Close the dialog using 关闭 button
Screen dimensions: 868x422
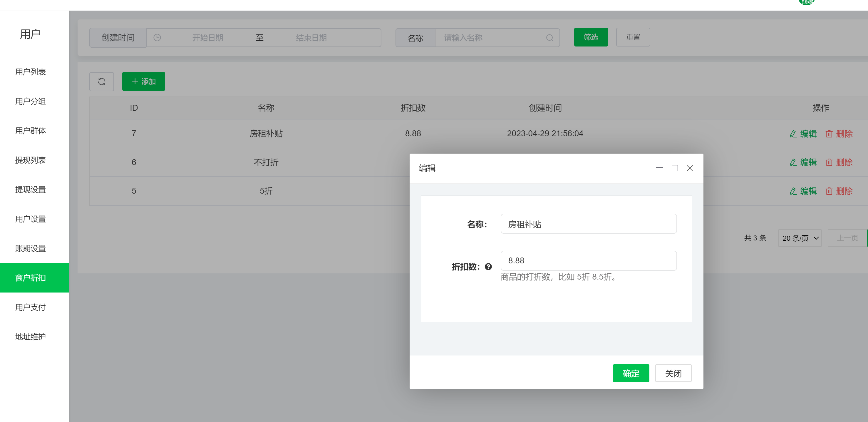tap(673, 373)
